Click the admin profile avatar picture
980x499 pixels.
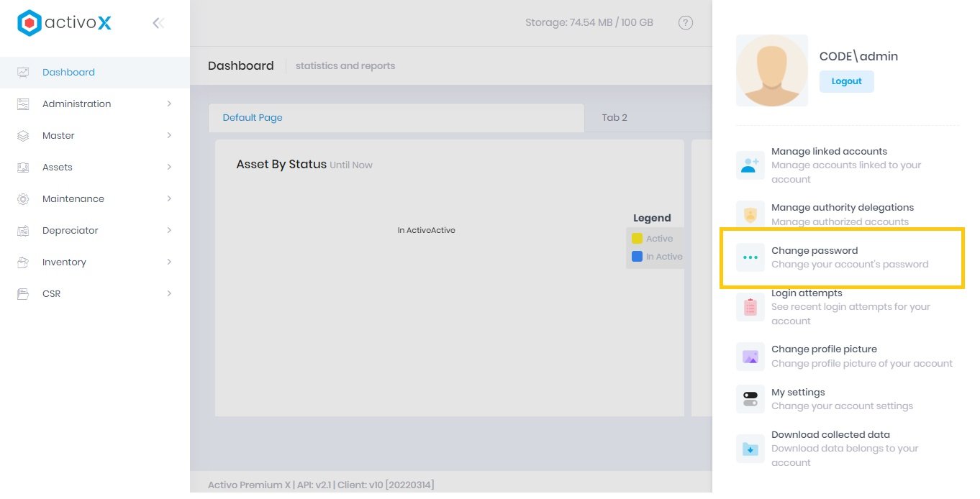coord(771,70)
